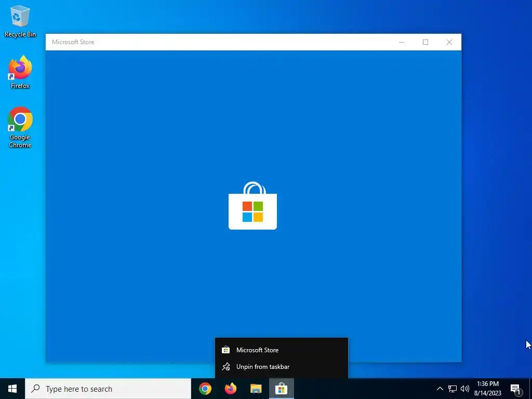Close the Microsoft Store window

click(449, 42)
